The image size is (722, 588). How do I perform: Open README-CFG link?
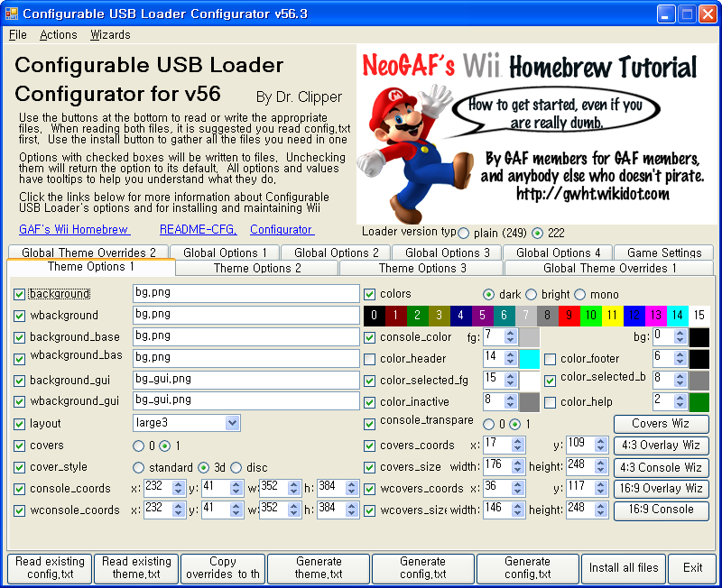coord(198,230)
